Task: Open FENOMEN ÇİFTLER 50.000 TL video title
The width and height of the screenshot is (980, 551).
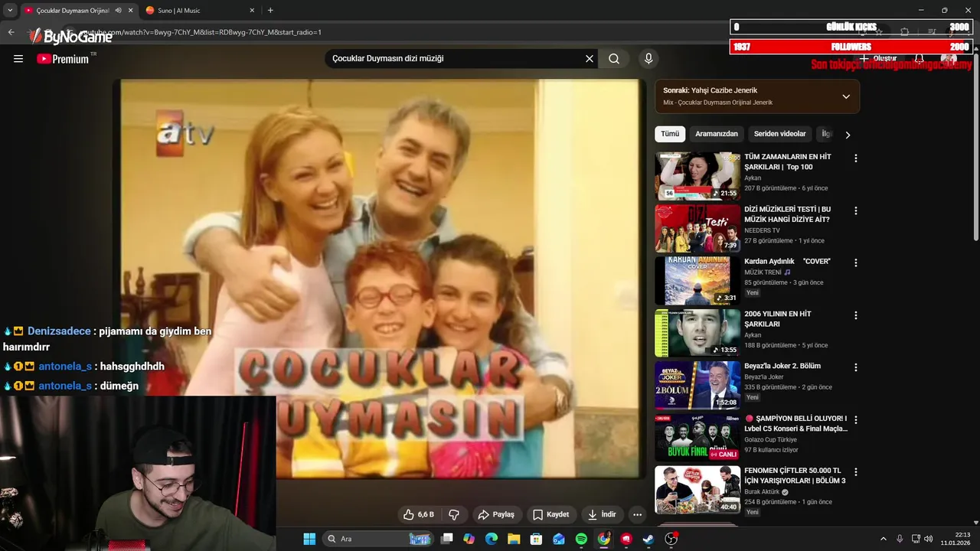Action: 795,475
